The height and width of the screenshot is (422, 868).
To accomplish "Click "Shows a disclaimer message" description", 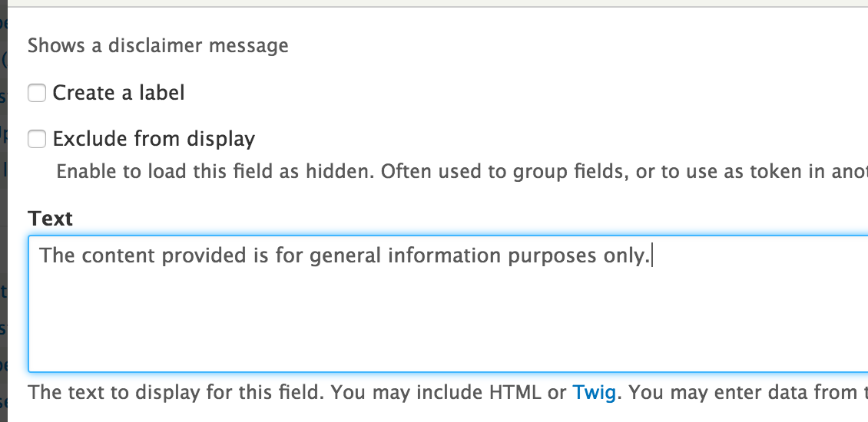I will pyautogui.click(x=158, y=46).
